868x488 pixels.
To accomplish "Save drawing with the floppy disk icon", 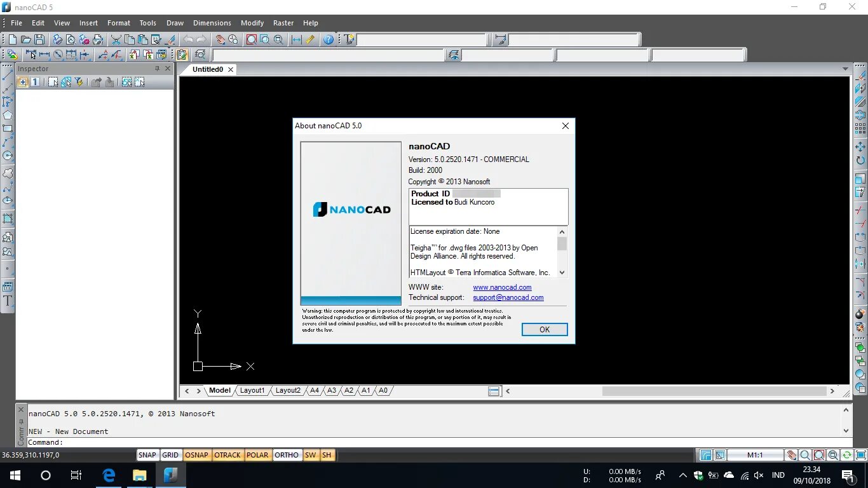I will pyautogui.click(x=39, y=39).
